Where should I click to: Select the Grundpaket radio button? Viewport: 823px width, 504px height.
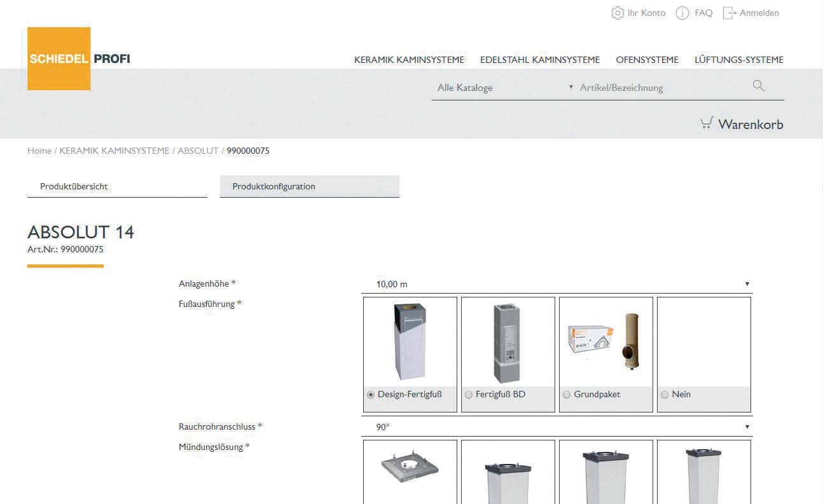click(567, 395)
